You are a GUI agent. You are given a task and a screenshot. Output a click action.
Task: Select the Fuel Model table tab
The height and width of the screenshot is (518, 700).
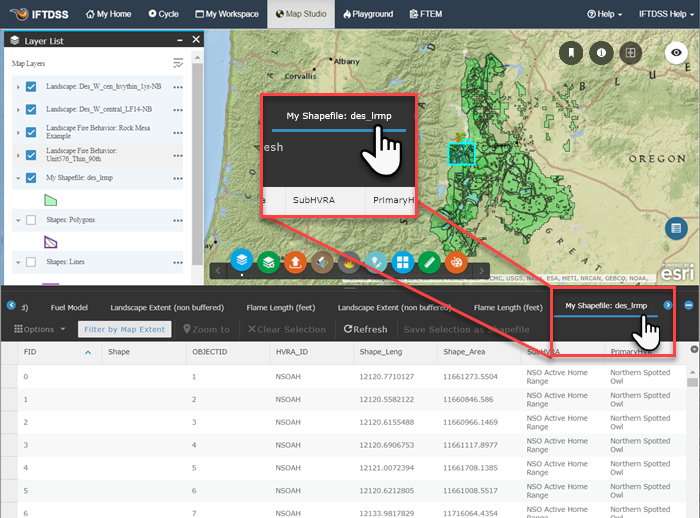pos(69,307)
